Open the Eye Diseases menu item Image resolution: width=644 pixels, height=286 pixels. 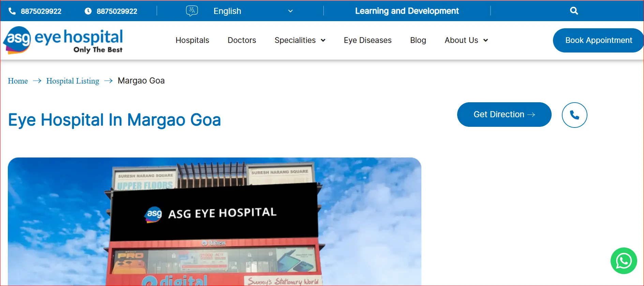coord(368,40)
